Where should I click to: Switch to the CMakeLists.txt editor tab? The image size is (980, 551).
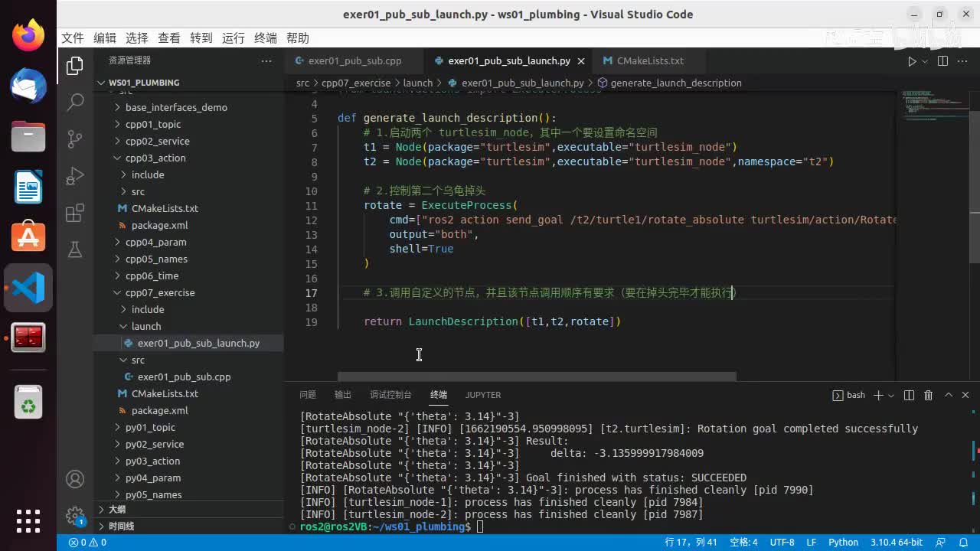tap(650, 61)
